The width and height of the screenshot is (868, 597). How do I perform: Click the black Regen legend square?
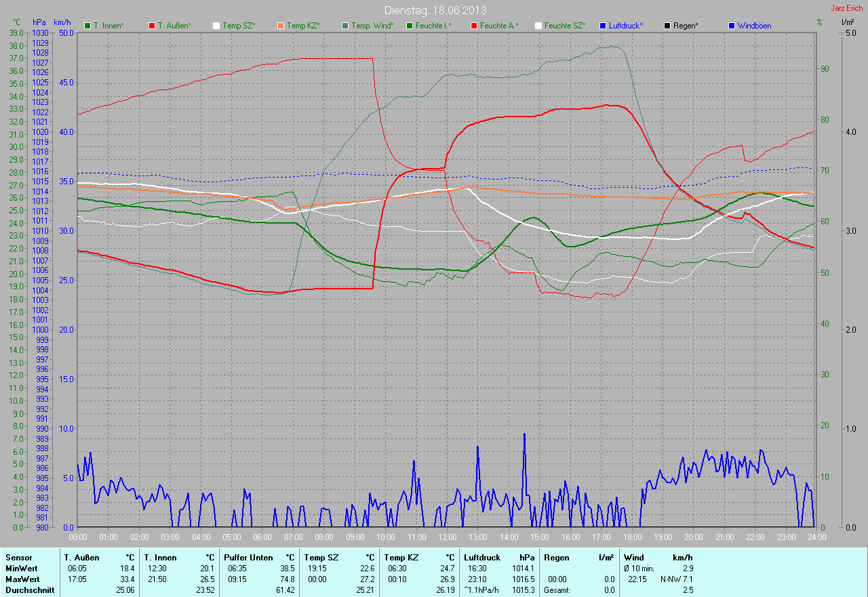coord(667,26)
